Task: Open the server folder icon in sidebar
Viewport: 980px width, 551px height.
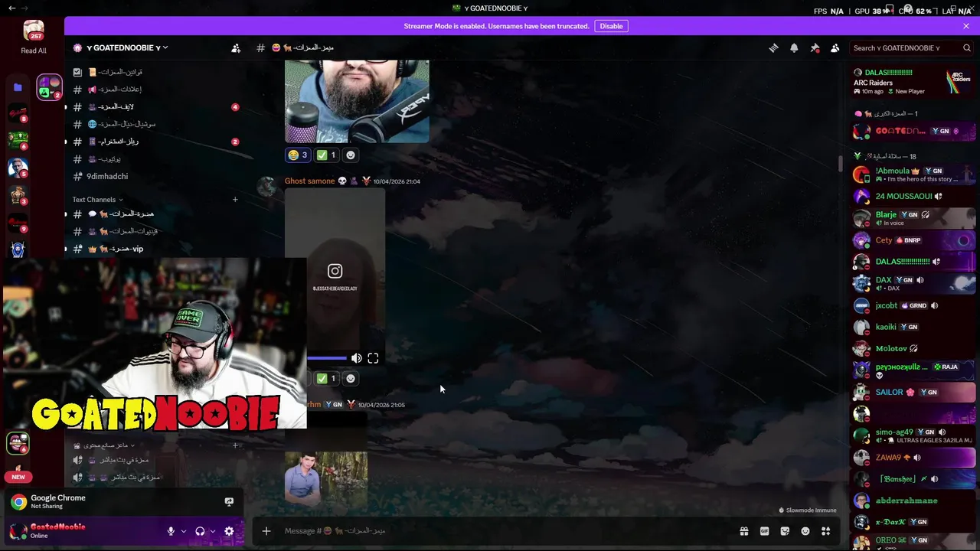Action: pos(18,87)
